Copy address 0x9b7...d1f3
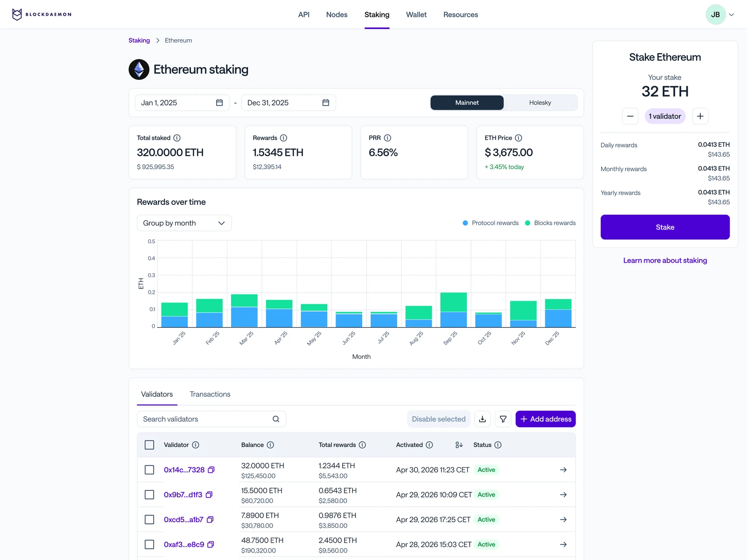This screenshot has height=560, width=747. (x=209, y=495)
